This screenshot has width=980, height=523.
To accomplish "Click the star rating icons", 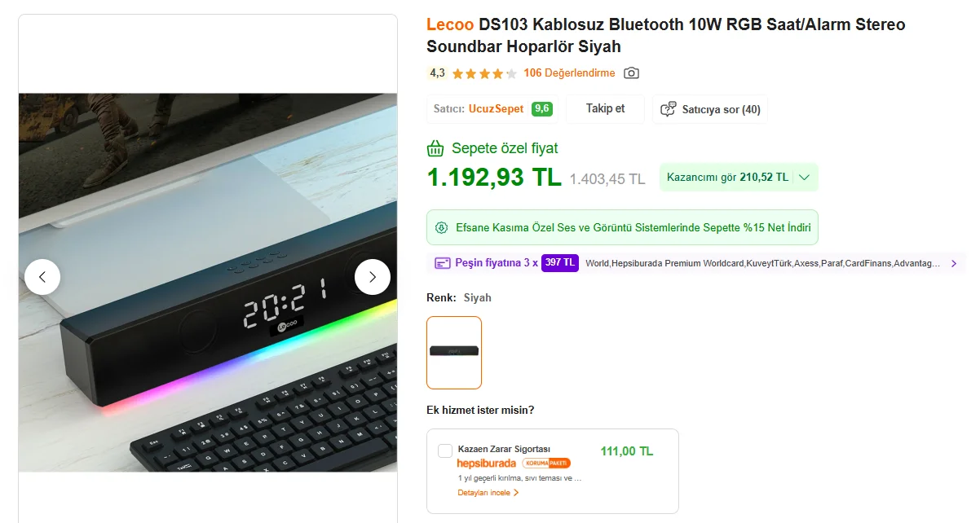I will pyautogui.click(x=484, y=73).
